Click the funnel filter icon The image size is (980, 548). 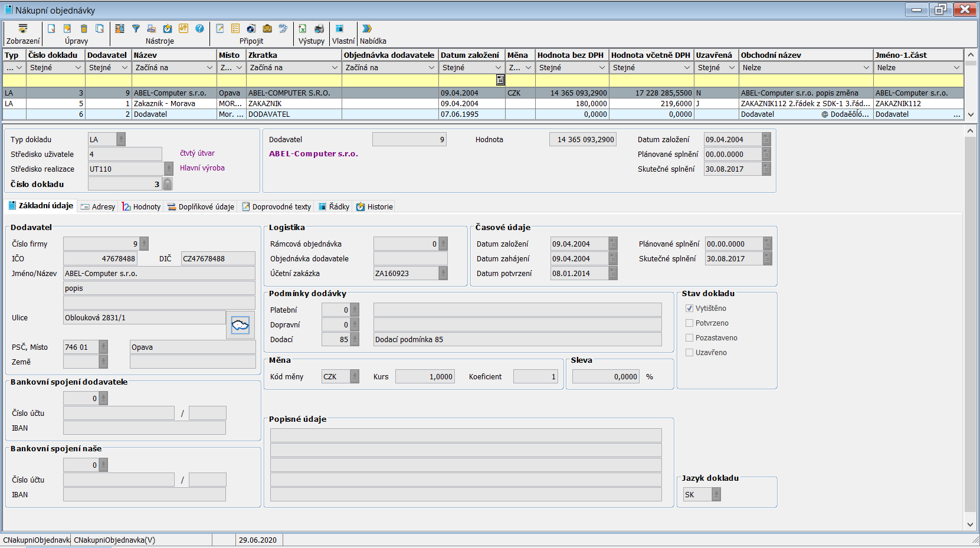(x=136, y=28)
